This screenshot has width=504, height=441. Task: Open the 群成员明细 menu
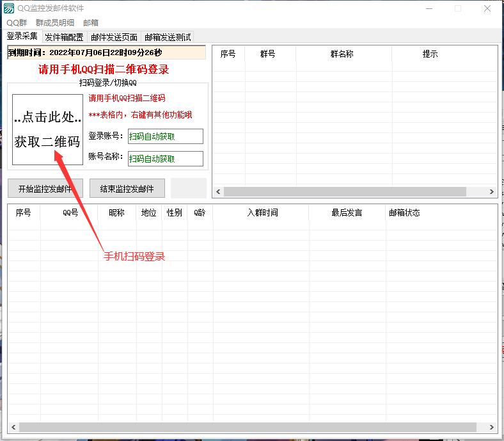click(55, 23)
